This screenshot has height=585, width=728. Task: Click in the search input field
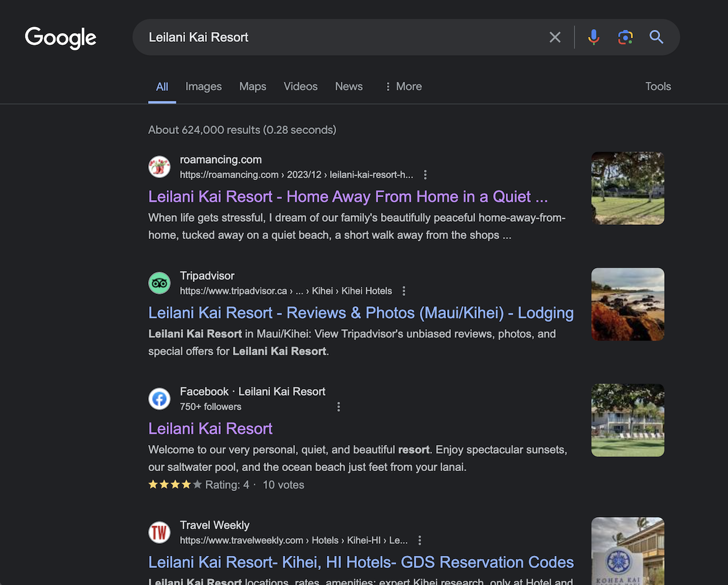tap(343, 38)
